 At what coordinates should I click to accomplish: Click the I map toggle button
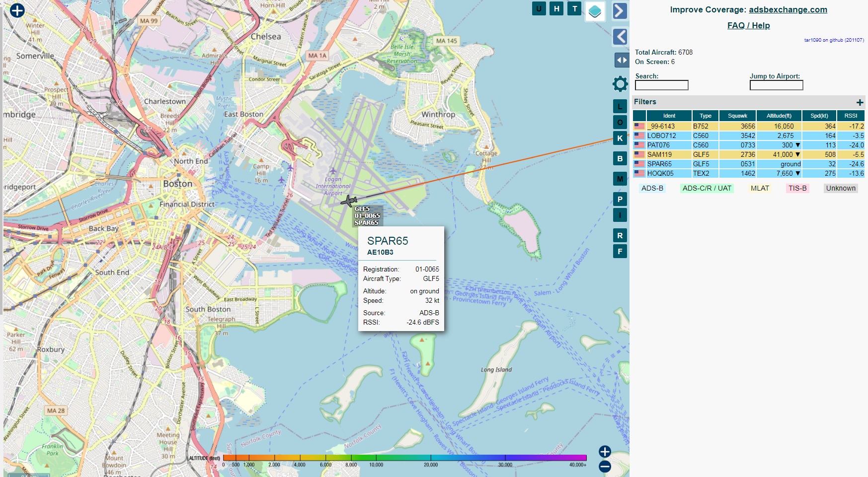(x=620, y=215)
